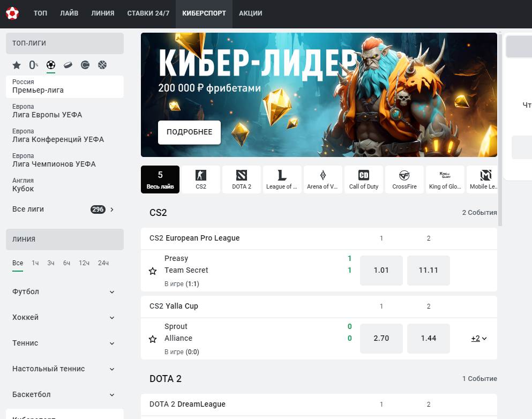
Task: Open Англия Кубок league
Action: [64, 185]
